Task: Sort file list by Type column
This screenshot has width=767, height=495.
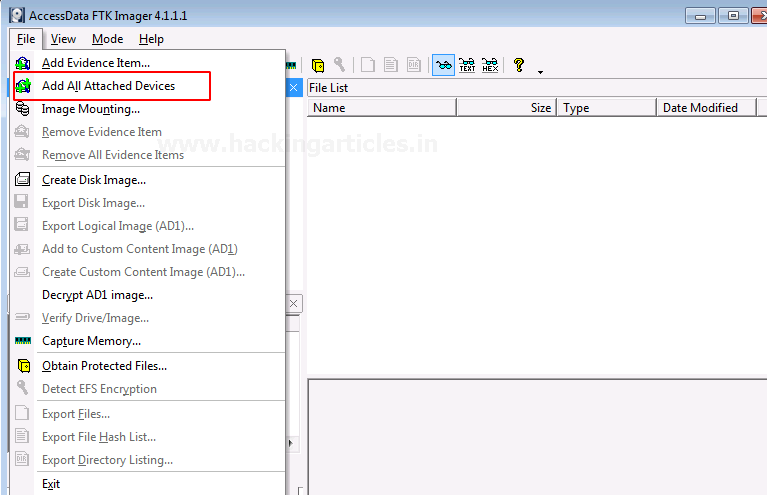Action: pyautogui.click(x=607, y=108)
